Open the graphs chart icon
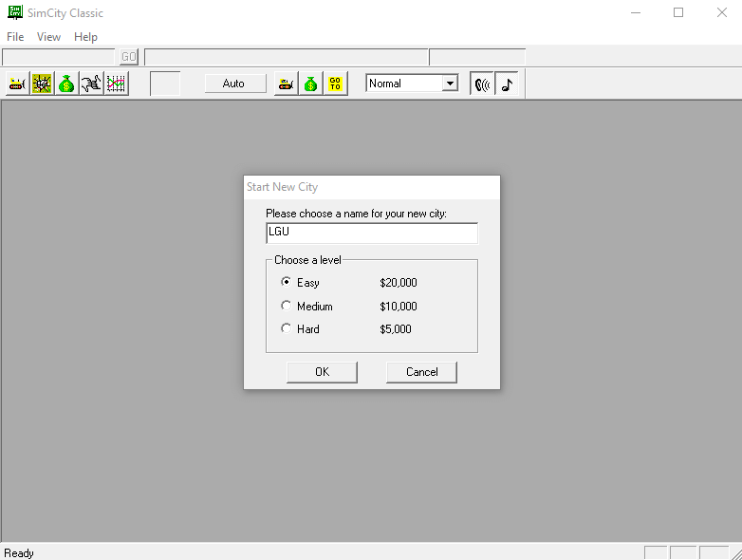The image size is (742, 560). click(x=116, y=84)
